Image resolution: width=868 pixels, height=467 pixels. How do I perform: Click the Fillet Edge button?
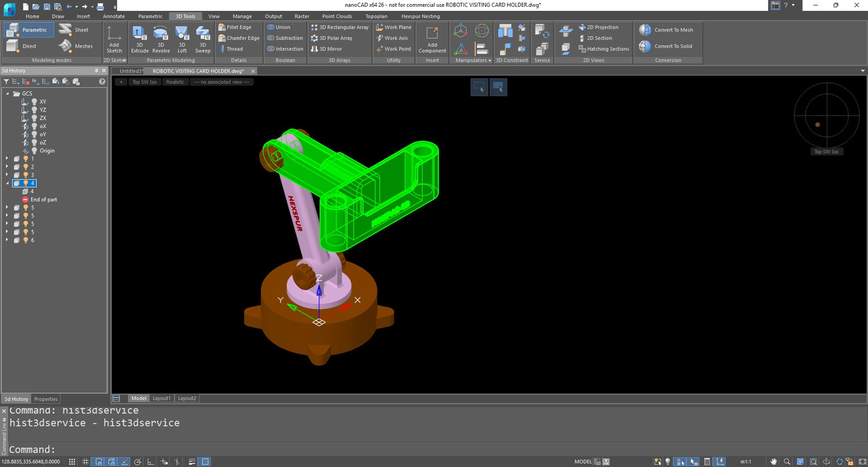point(235,27)
